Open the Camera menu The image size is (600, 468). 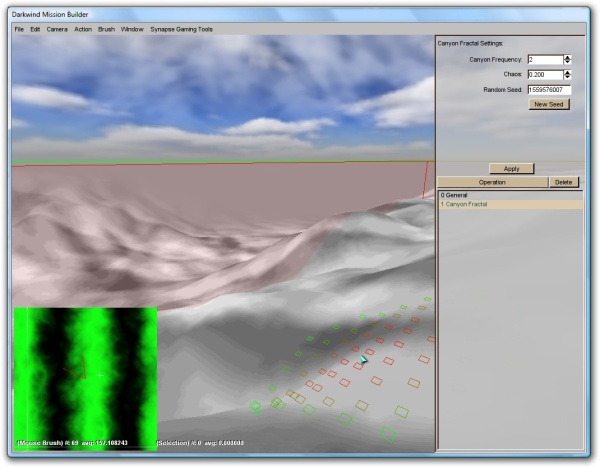[x=57, y=29]
